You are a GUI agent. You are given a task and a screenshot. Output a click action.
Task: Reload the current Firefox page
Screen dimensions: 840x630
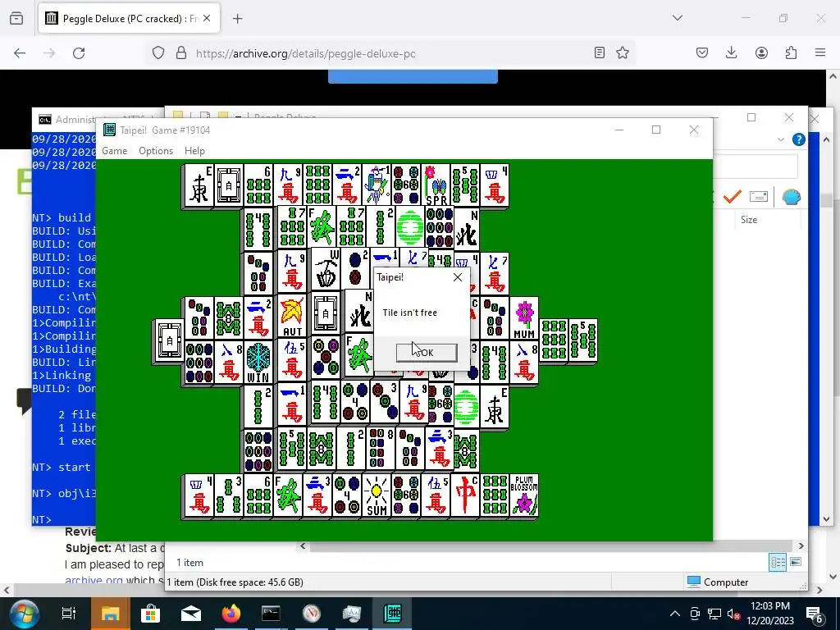click(x=79, y=53)
